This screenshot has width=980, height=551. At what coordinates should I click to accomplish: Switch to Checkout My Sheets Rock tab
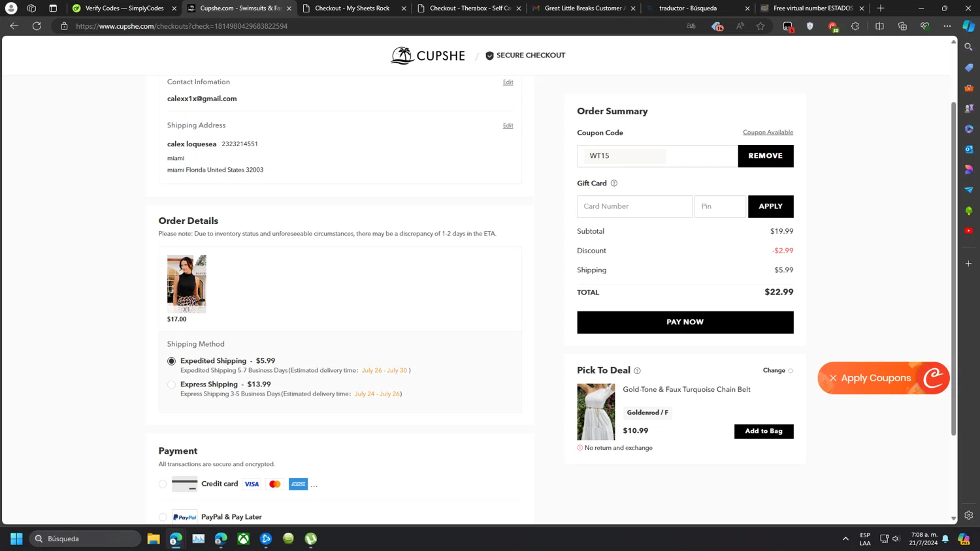(353, 8)
